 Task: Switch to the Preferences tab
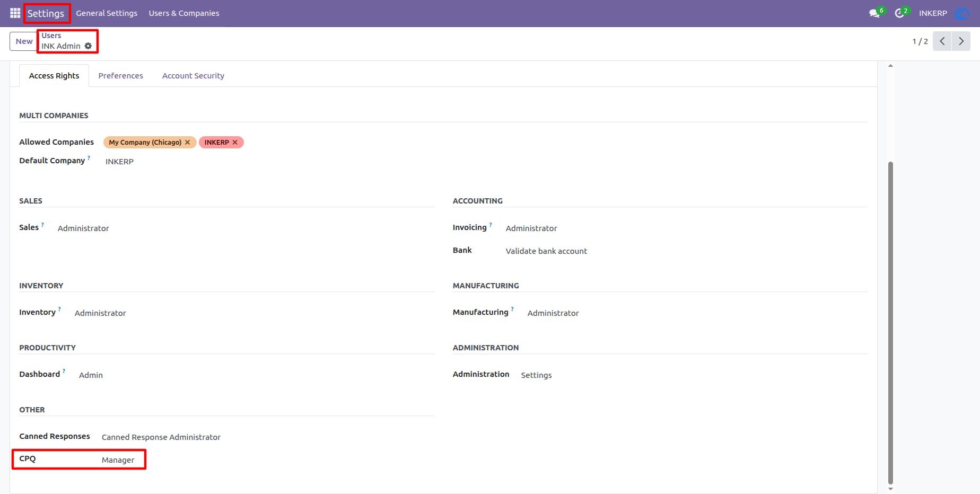120,76
